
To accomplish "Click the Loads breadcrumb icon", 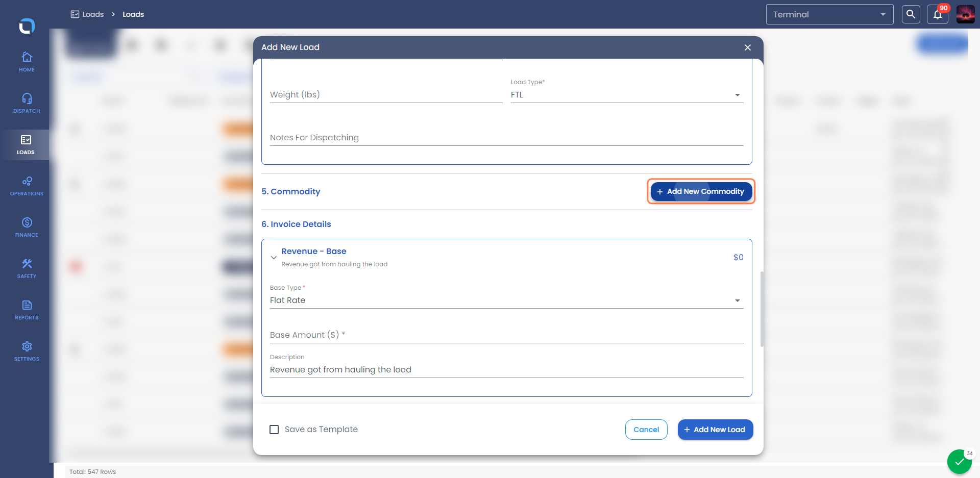I will (75, 14).
